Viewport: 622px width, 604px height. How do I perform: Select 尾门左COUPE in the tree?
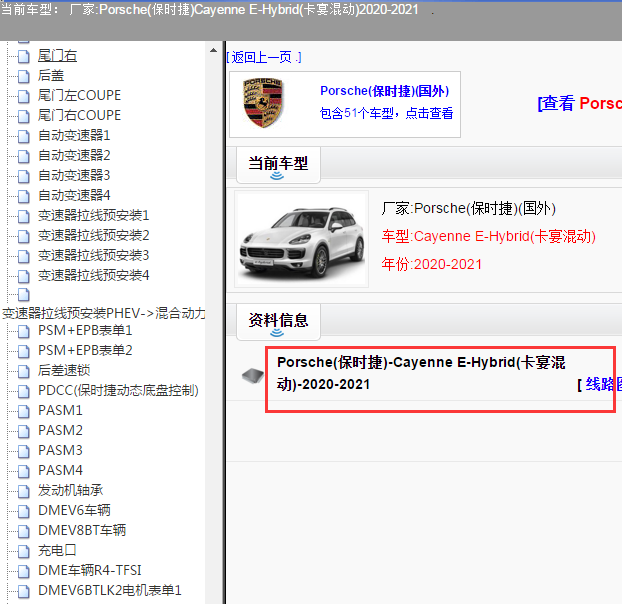pos(79,95)
